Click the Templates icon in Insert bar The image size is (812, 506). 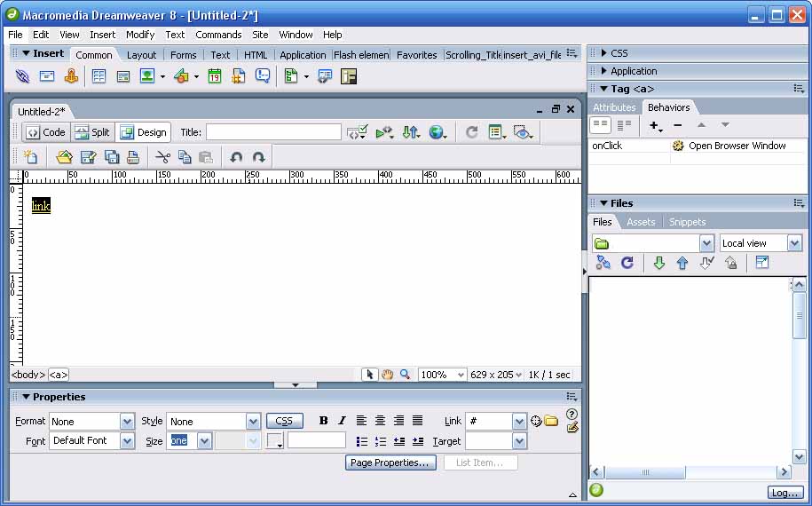tap(291, 76)
